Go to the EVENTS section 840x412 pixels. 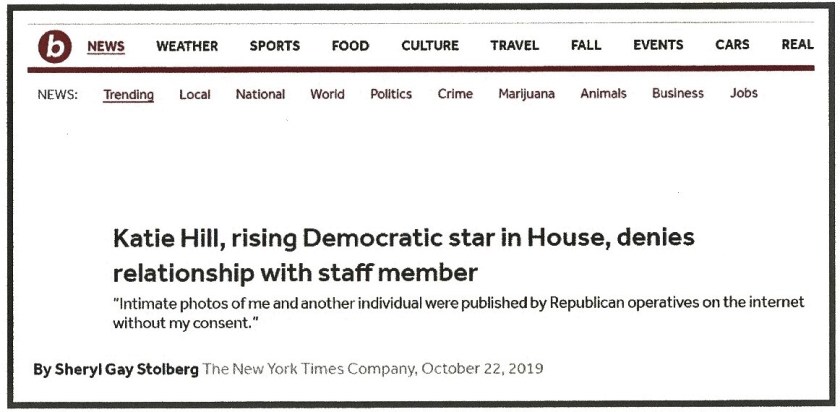point(658,46)
